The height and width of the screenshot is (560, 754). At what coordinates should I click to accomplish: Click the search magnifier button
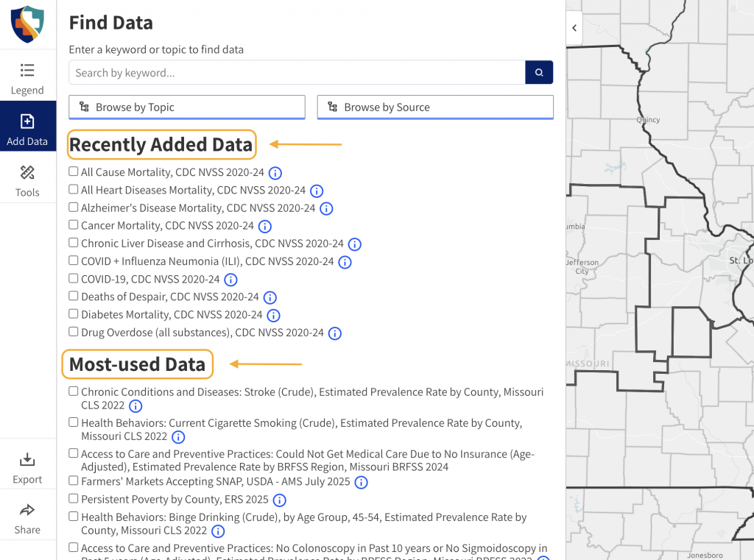539,73
